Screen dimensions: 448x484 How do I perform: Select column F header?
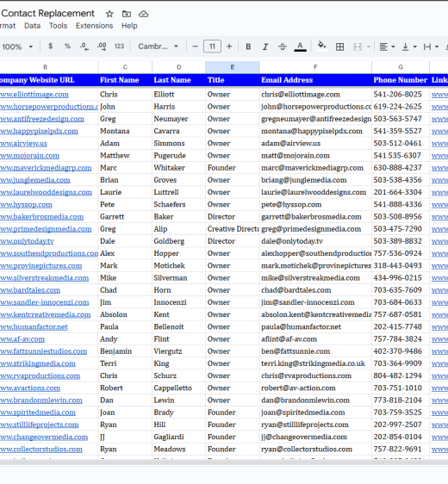(x=315, y=67)
